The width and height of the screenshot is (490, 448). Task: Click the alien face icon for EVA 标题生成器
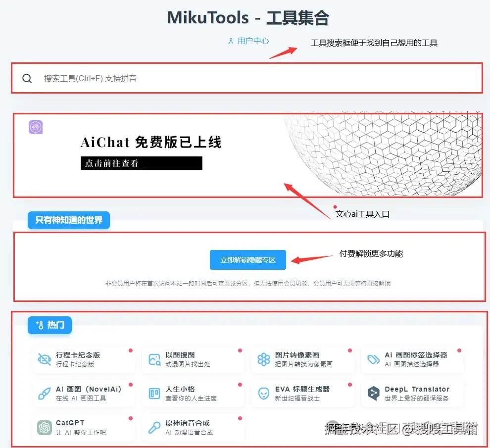coord(264,394)
